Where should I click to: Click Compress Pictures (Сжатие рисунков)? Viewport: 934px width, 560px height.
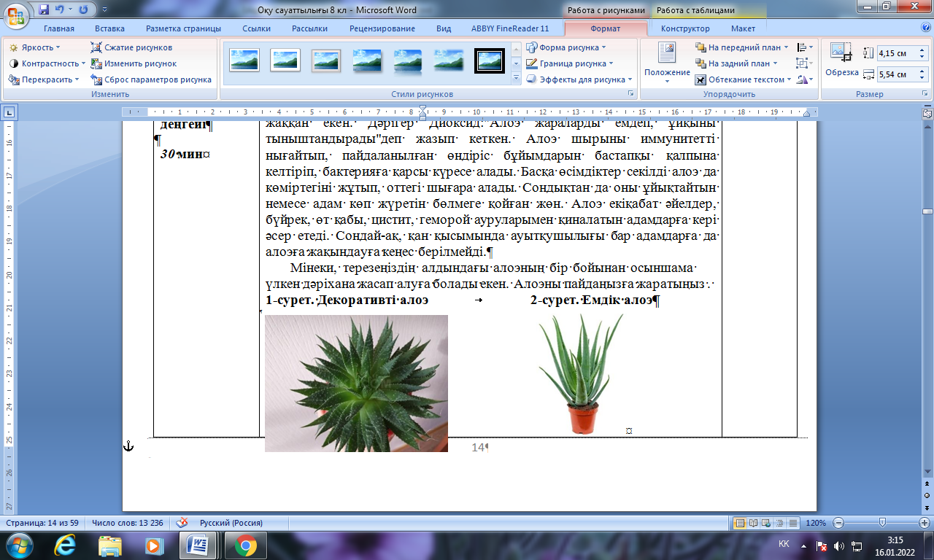tap(131, 47)
